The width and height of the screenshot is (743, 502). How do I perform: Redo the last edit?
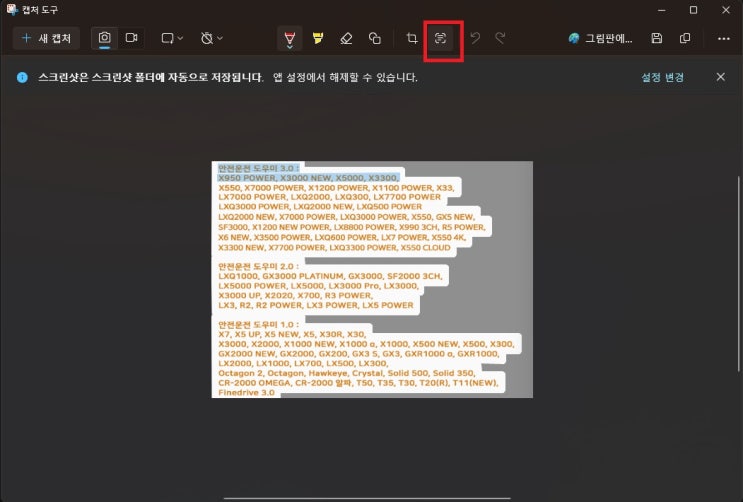tap(500, 38)
